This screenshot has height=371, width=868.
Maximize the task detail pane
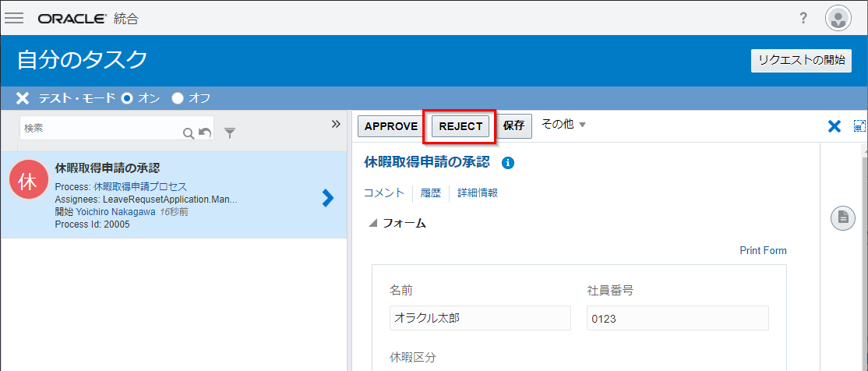[859, 126]
